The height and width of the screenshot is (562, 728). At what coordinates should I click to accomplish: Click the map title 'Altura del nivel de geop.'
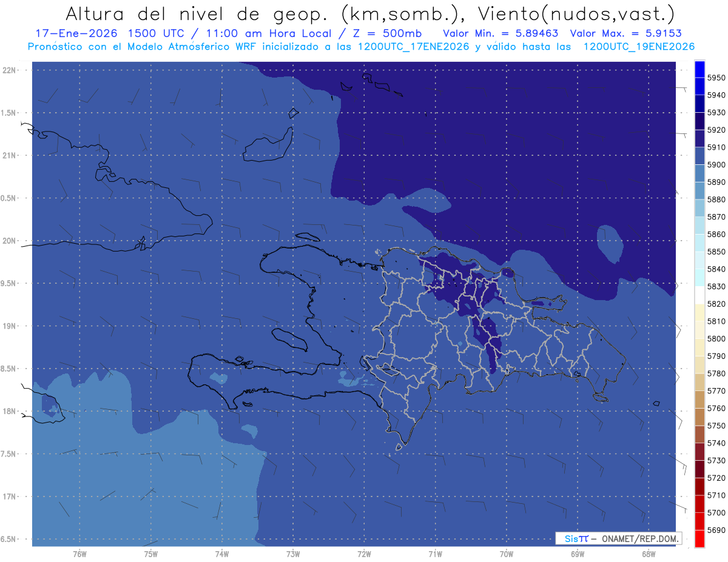[196, 13]
